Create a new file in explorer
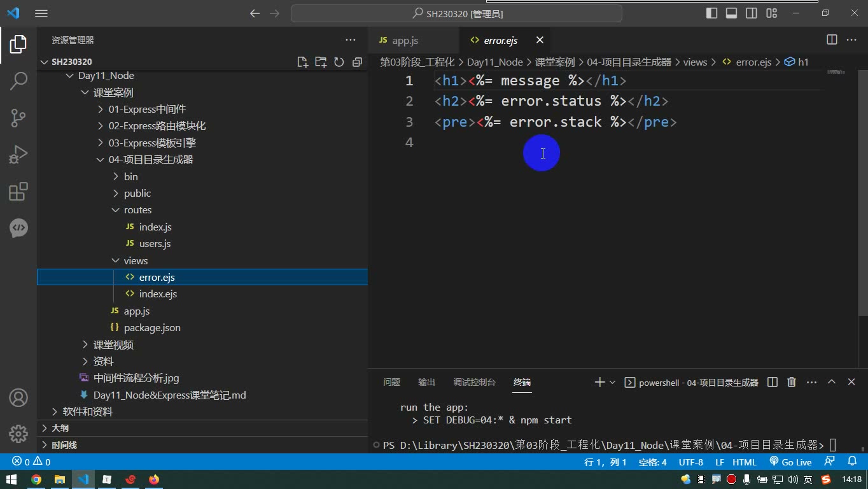 click(303, 62)
